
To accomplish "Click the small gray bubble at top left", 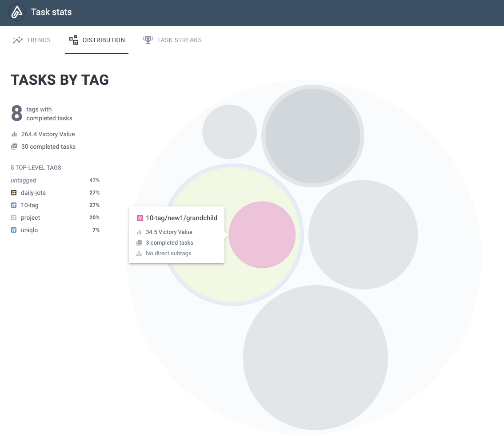I will 229,132.
